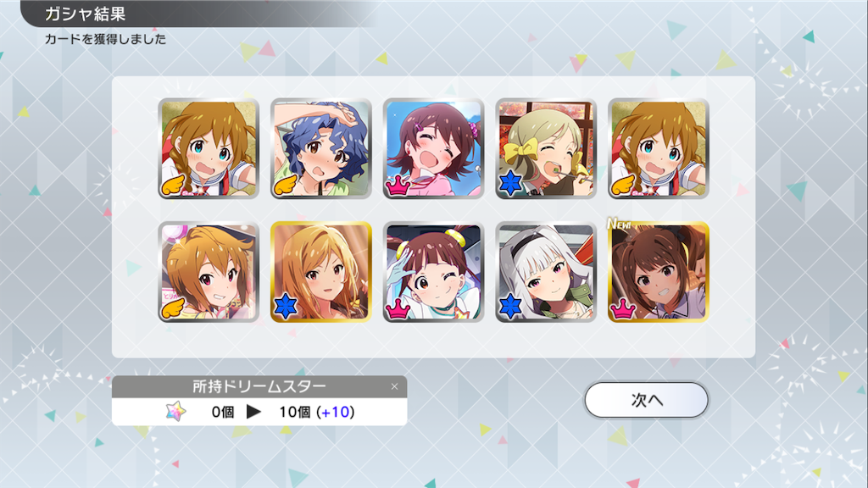
Task: Click the black arrow between star counts
Action: tap(253, 412)
